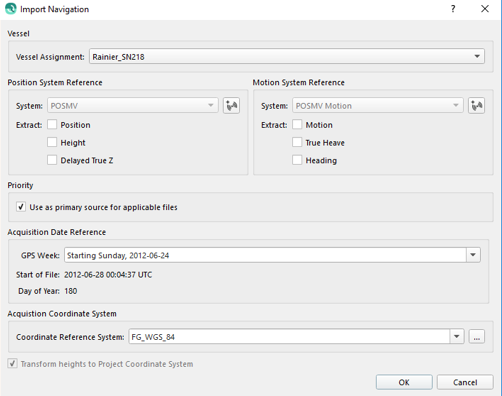Click the Cancel button
The image size is (502, 396).
click(465, 382)
